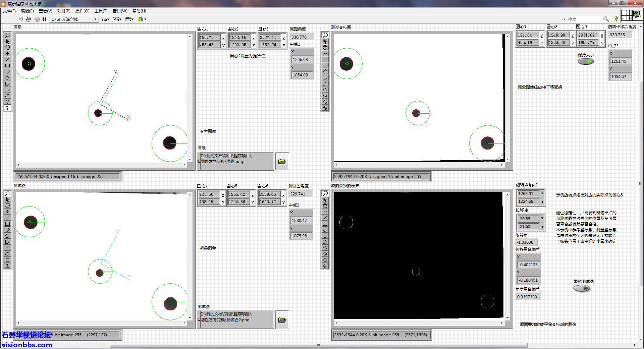Open the 工具(T) menu

[x=101, y=11]
